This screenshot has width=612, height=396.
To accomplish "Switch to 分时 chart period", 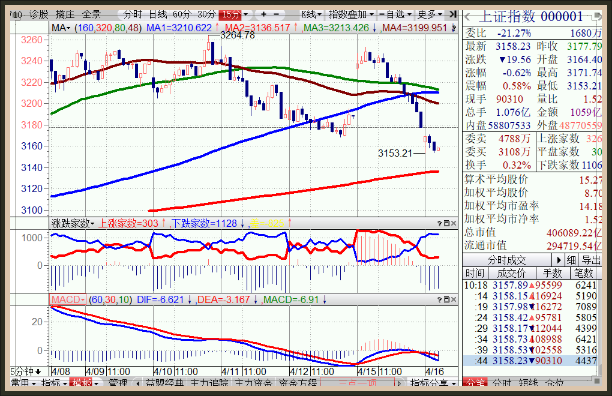I will pos(133,14).
